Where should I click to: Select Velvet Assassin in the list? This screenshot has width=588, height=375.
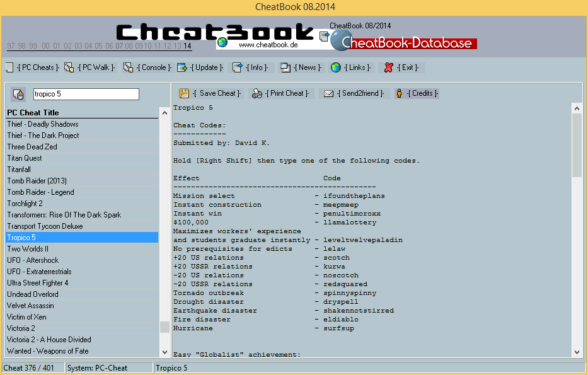click(83, 306)
